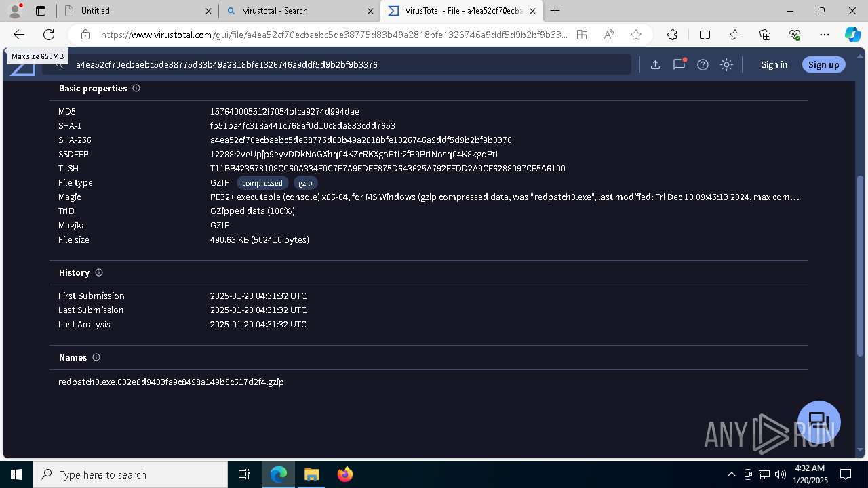Screen dimensions: 868x488
Task: Show hidden system tray icons
Action: (731, 474)
